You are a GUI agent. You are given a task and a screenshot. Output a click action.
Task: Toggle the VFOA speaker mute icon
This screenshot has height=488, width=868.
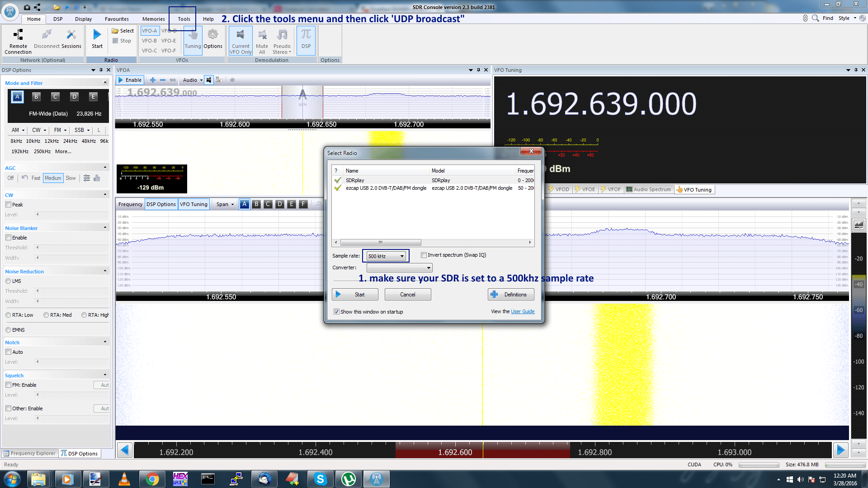click(209, 80)
